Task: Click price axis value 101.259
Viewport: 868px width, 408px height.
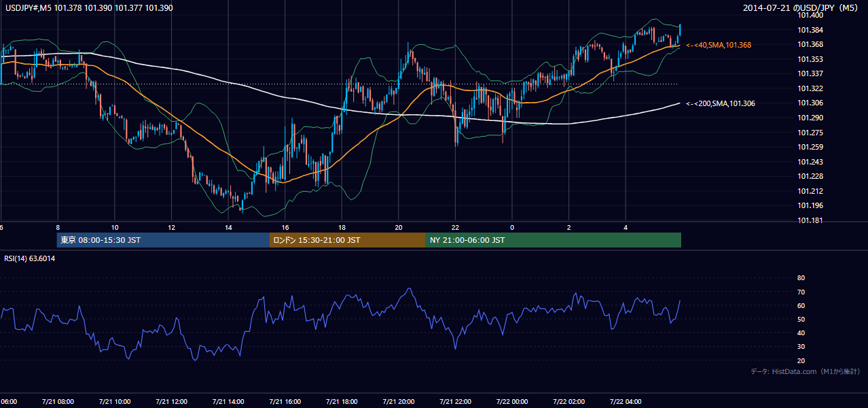Action: [810, 147]
